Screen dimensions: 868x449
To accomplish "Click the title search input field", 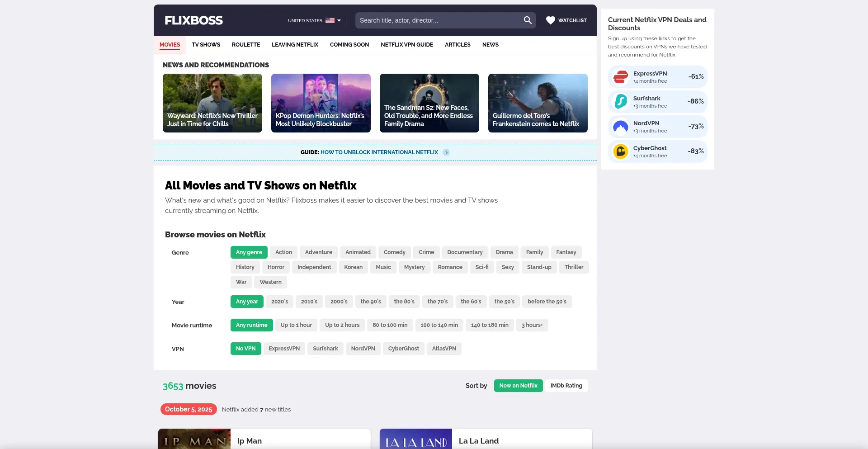I will pos(439,20).
